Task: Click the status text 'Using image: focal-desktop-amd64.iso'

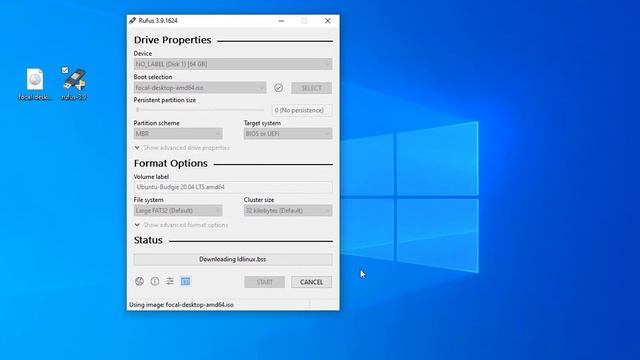Action: coord(182,305)
